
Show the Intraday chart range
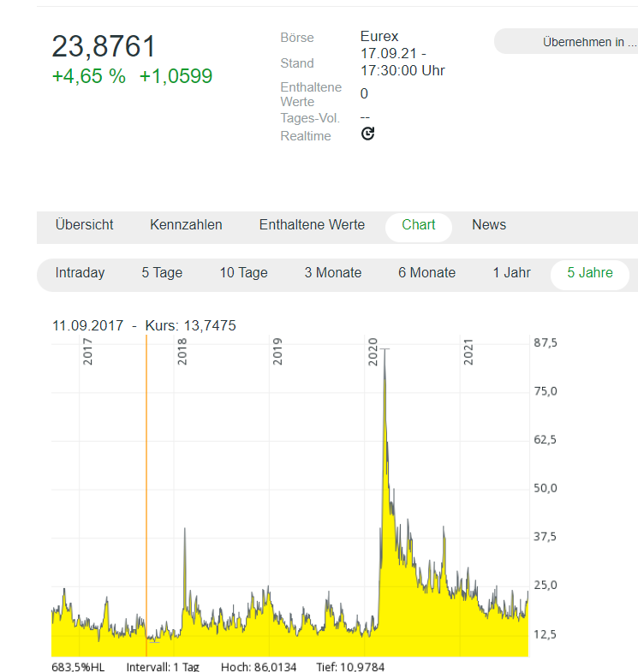click(80, 273)
